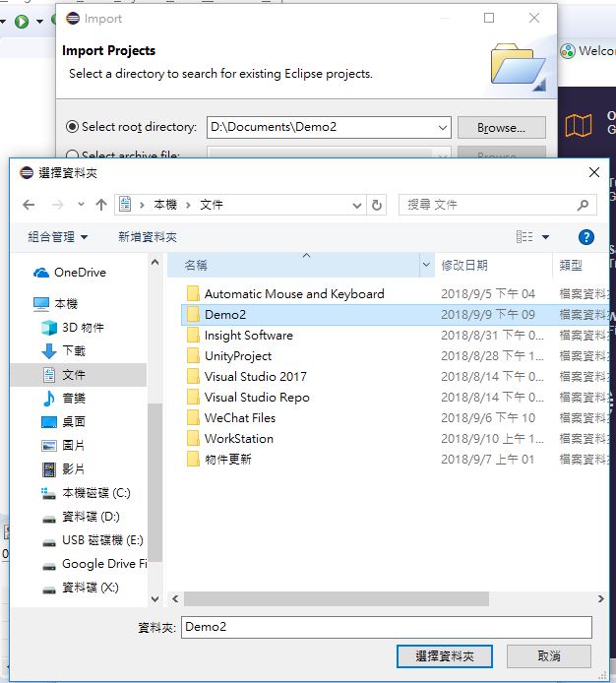616x683 pixels.
Task: Click the 資料夾 name input field
Action: click(x=387, y=627)
